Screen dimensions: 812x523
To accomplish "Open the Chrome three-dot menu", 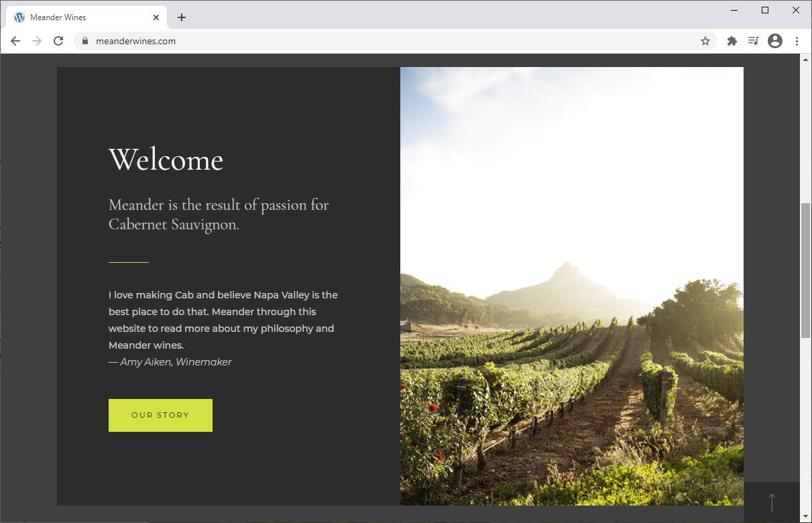I will click(x=797, y=41).
